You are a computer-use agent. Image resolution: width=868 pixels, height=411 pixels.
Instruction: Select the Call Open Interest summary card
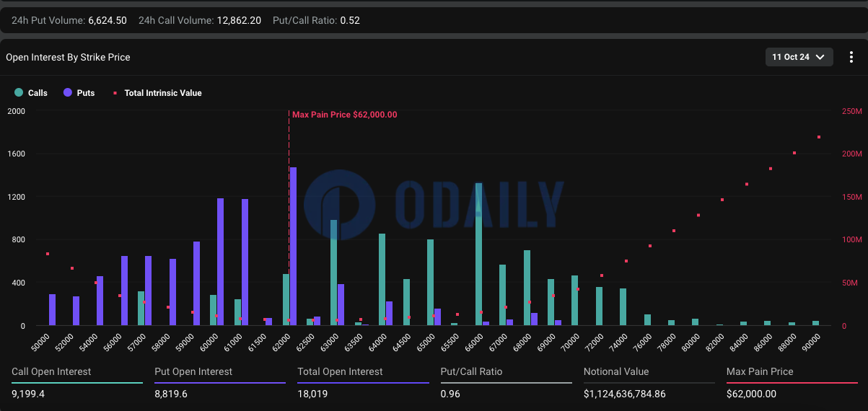77,383
